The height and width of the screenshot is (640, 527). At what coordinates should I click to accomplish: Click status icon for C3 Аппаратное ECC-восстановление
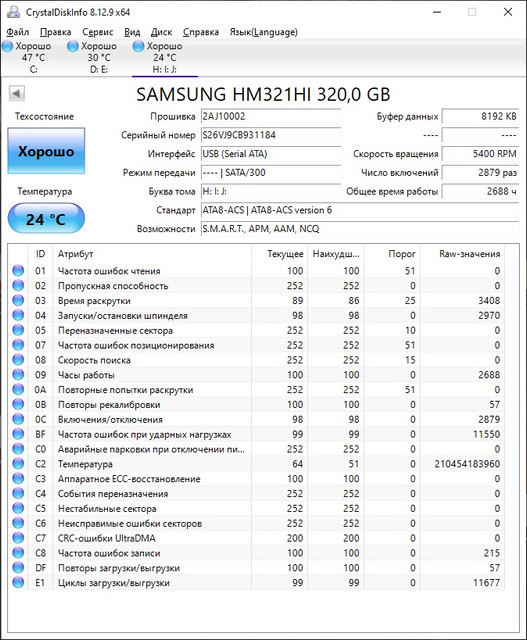18,478
